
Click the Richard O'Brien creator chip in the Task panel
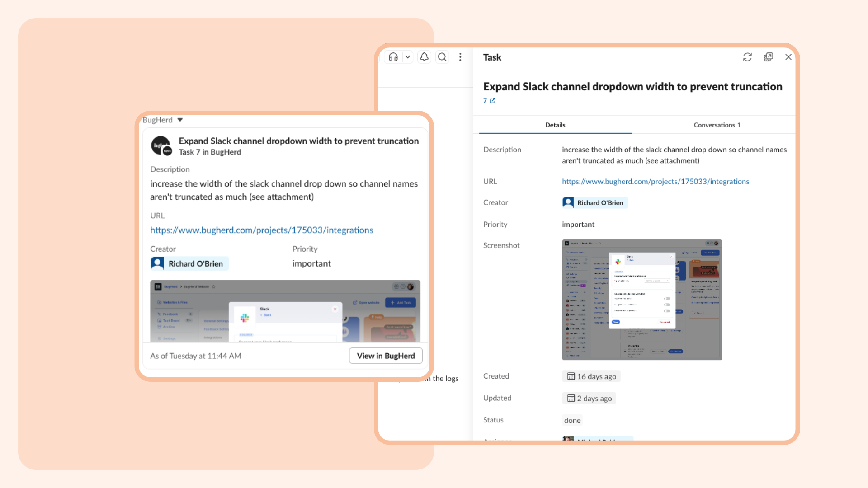point(595,202)
